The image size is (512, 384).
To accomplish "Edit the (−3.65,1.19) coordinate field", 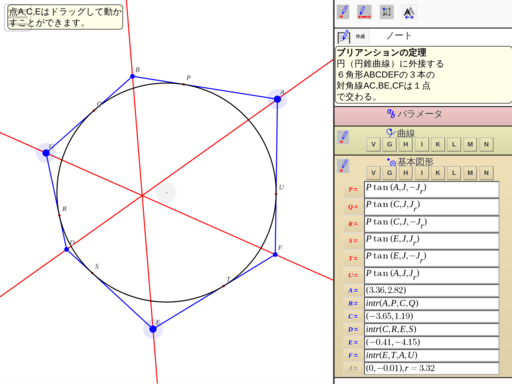I will click(x=432, y=316).
